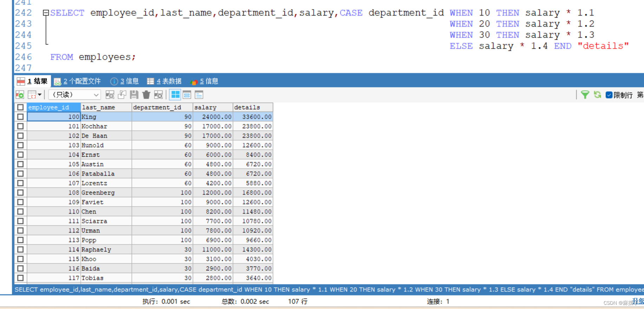Select the details cell 9660.00
Screen dimensions: 644x309
click(x=253, y=240)
